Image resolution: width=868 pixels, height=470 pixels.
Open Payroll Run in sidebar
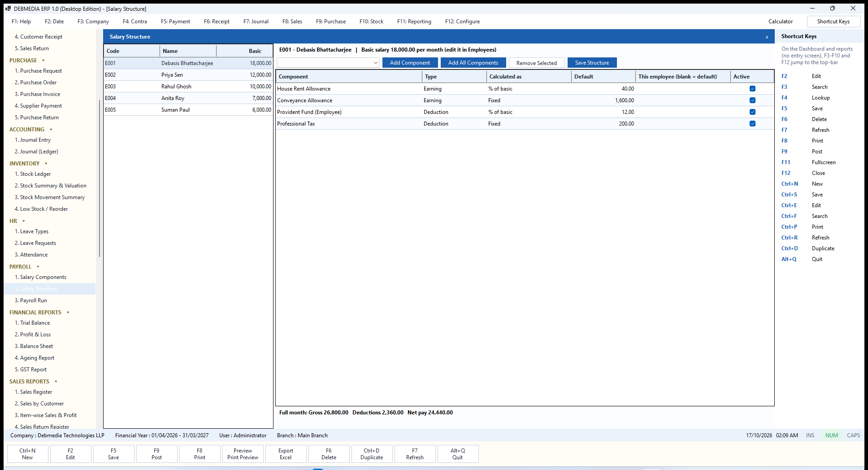tap(31, 300)
